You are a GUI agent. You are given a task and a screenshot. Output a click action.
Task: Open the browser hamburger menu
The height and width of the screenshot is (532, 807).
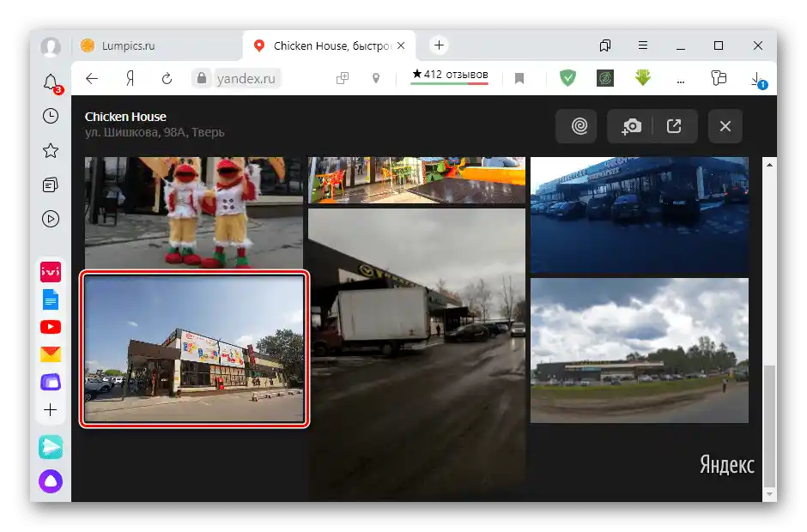[643, 45]
